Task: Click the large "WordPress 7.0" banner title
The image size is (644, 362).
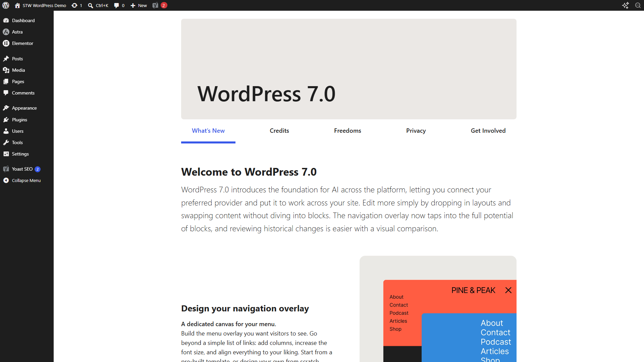Action: click(266, 94)
